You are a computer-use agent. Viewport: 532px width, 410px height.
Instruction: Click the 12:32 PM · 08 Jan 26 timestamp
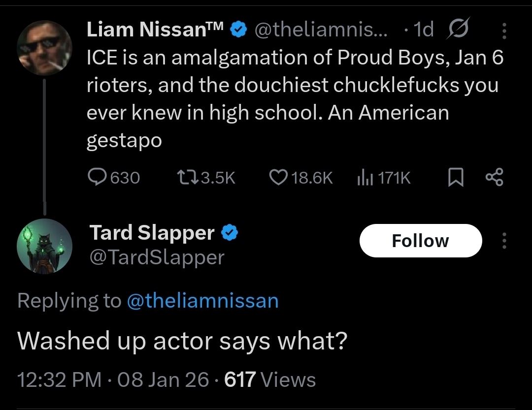(113, 379)
